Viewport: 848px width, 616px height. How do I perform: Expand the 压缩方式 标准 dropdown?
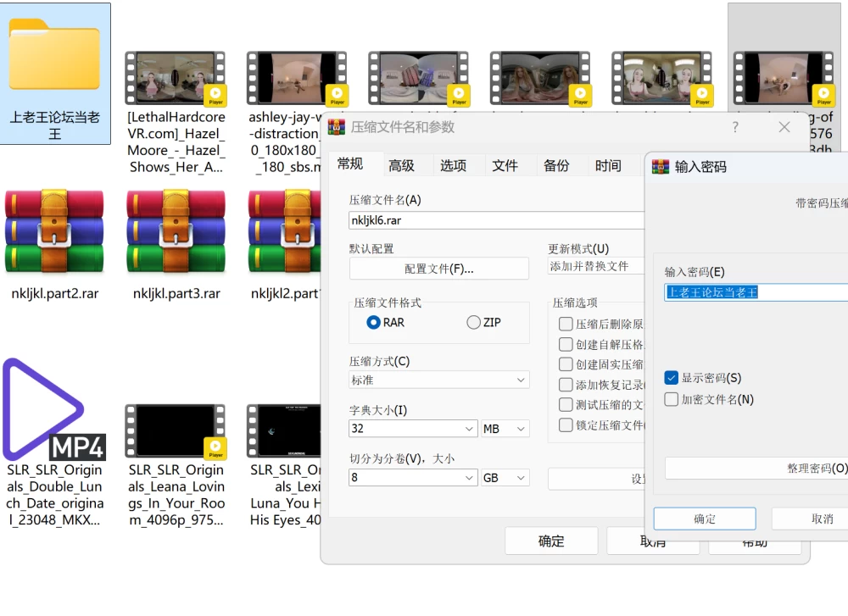tap(439, 380)
